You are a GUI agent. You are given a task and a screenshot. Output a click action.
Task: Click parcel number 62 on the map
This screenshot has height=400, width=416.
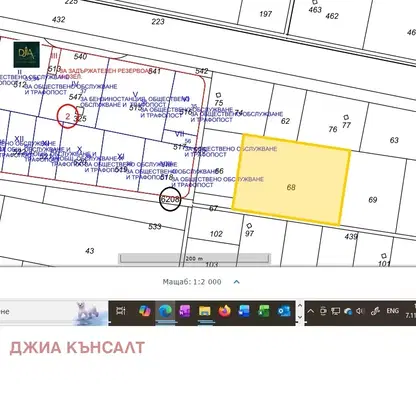[285, 121]
